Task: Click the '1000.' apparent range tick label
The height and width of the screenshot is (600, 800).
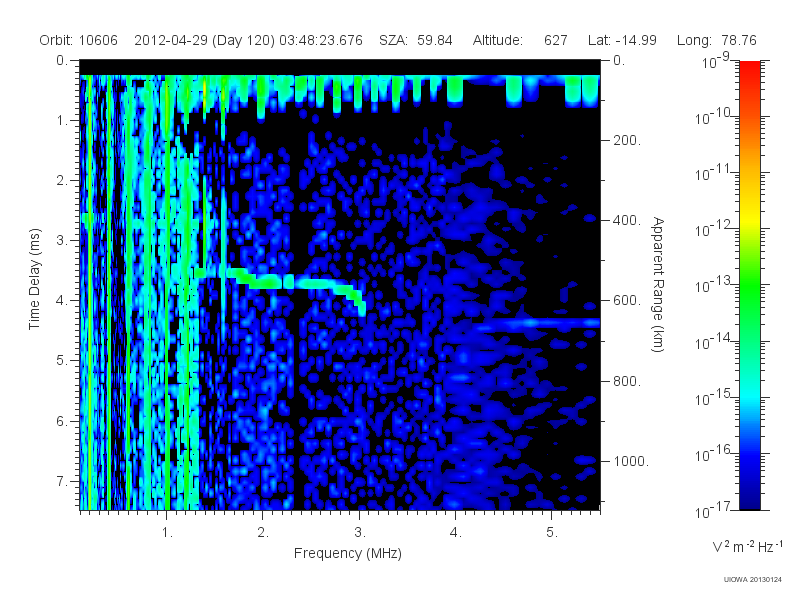Action: click(631, 461)
